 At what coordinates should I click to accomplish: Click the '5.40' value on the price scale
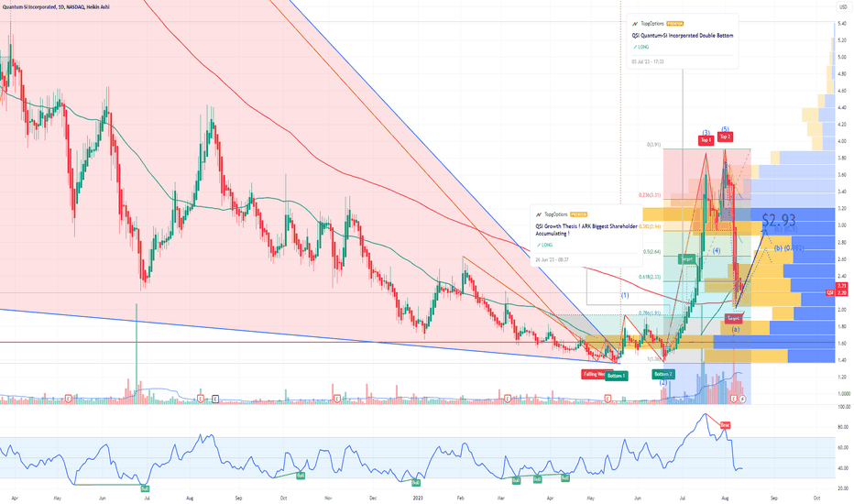tap(842, 24)
